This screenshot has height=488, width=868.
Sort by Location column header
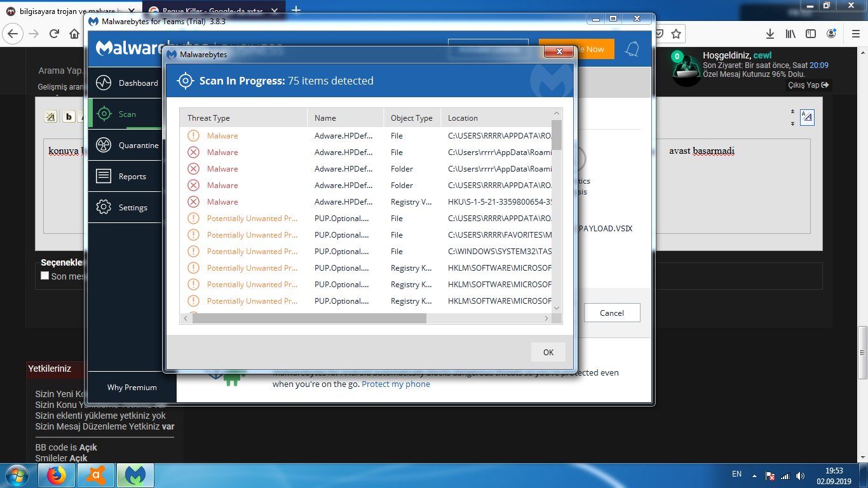point(496,118)
